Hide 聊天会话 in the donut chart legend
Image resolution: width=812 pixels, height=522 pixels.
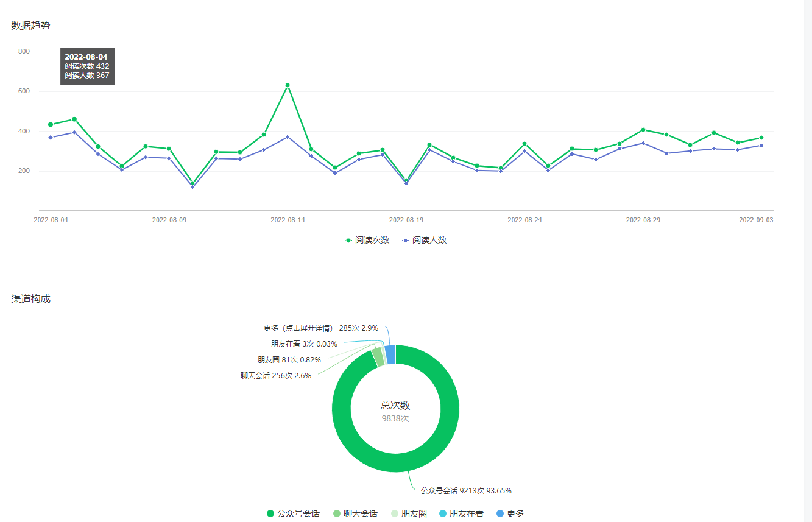tap(355, 513)
